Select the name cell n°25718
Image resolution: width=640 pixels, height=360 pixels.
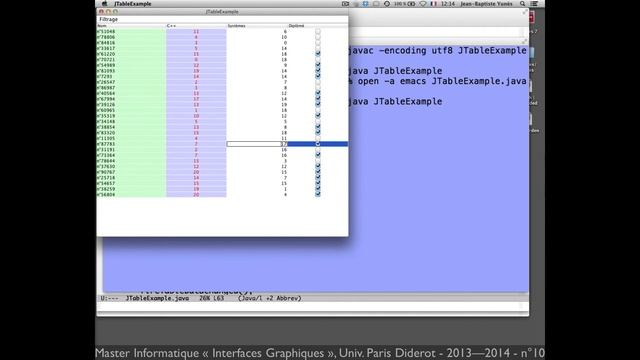point(131,178)
